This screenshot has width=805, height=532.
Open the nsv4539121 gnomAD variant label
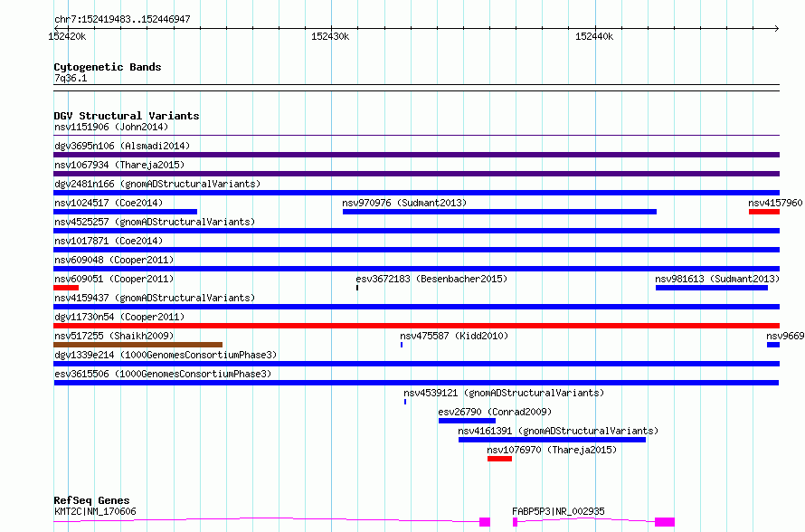tap(504, 393)
